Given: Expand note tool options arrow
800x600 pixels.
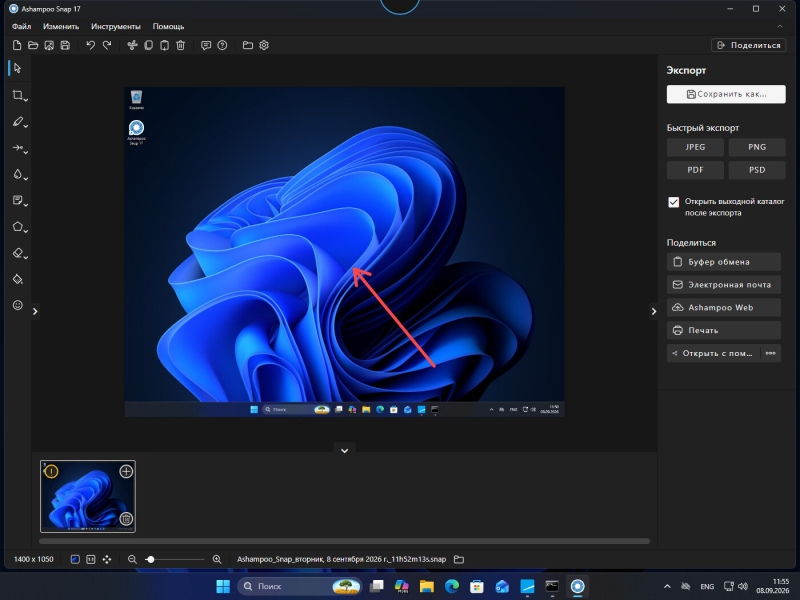Looking at the screenshot, I should [x=26, y=204].
